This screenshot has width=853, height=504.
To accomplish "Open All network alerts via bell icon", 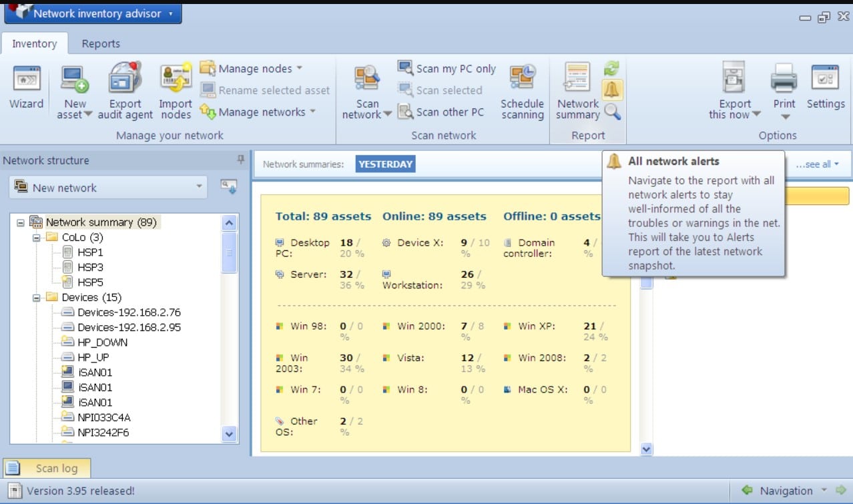I will 611,89.
